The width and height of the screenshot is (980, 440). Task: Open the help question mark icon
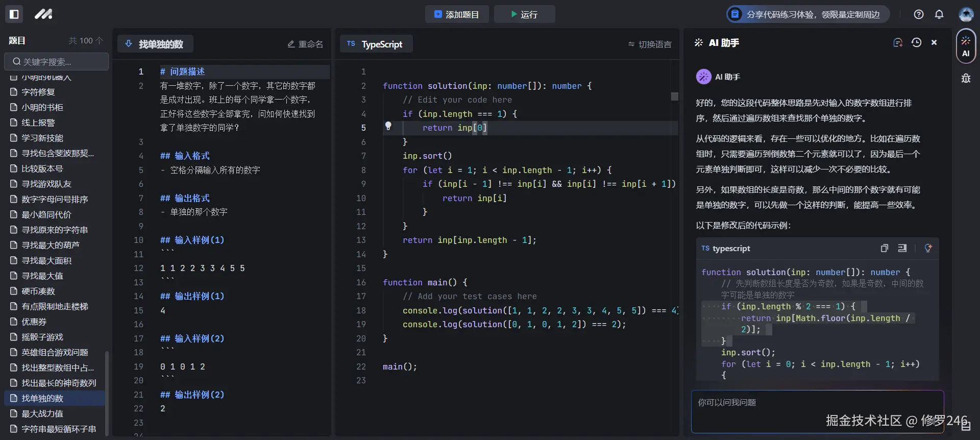coord(919,14)
